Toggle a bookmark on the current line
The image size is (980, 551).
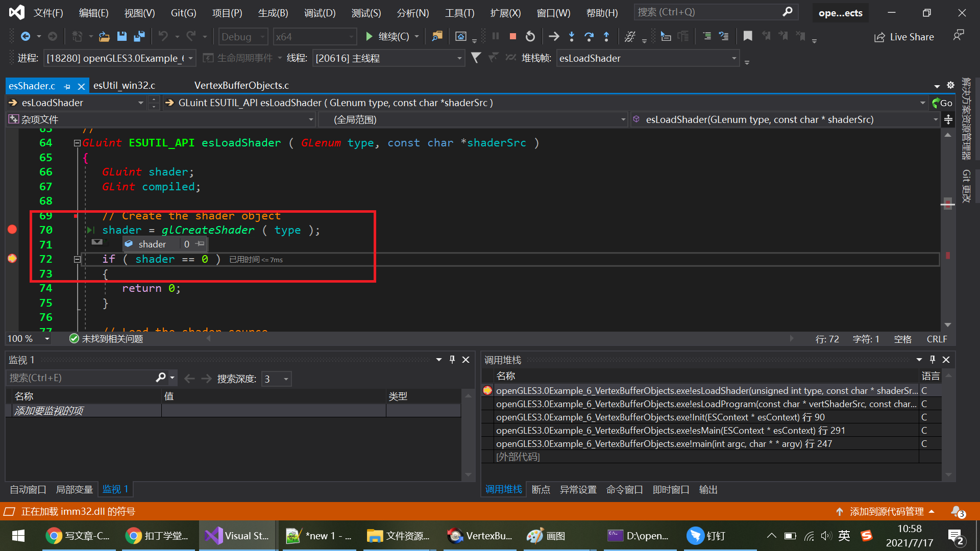click(x=747, y=36)
